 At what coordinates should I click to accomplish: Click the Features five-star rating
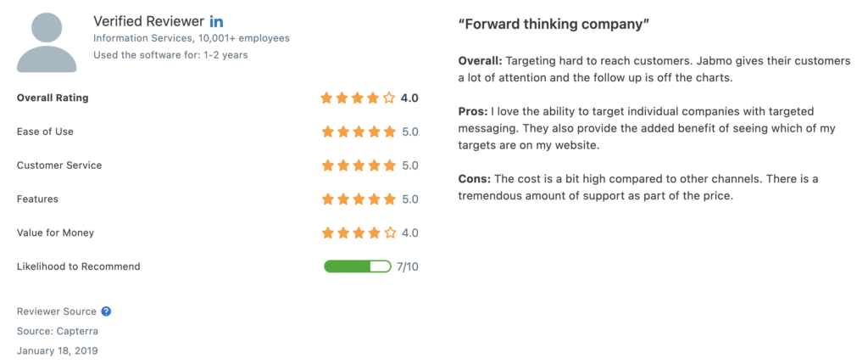point(359,199)
